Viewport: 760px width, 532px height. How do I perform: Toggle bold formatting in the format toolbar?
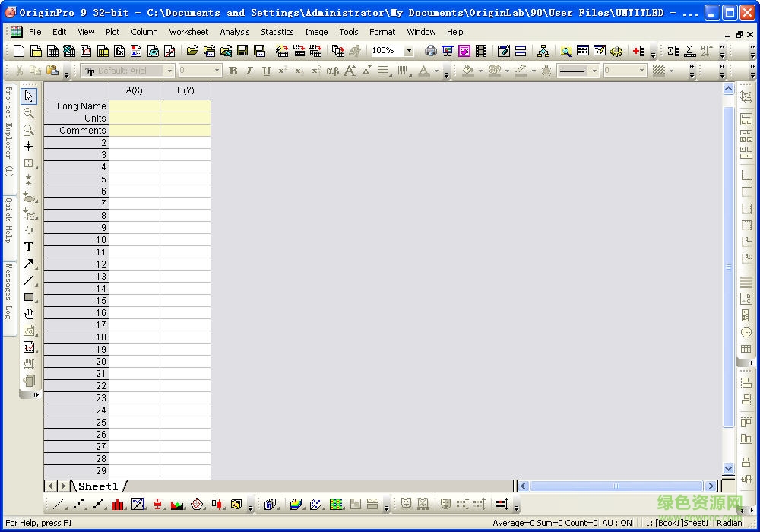click(x=233, y=71)
